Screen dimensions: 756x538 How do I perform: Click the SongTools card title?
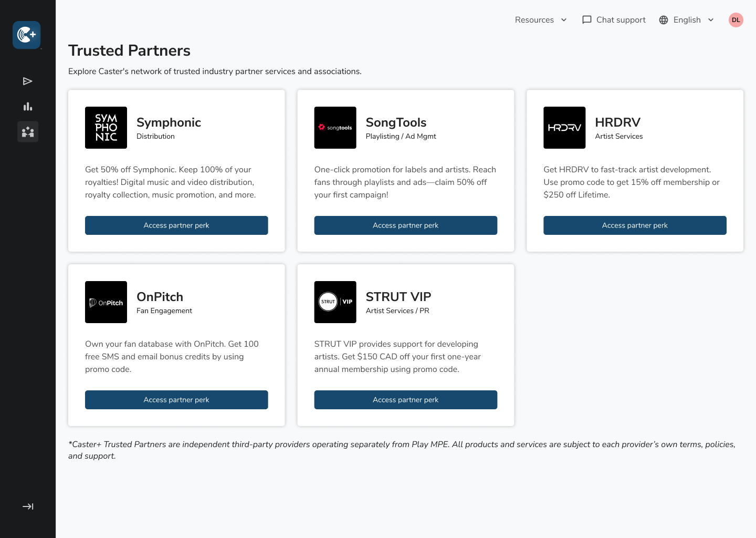(x=396, y=122)
